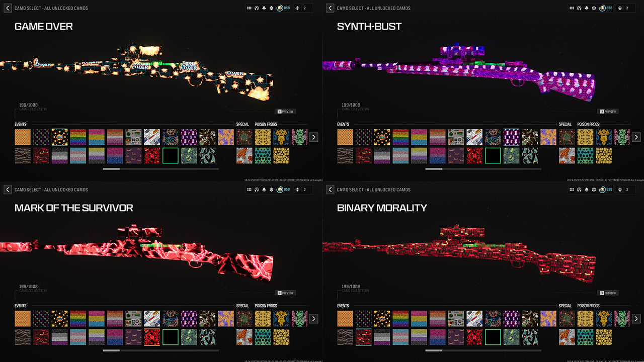This screenshot has height=362, width=644.
Task: Choose the teal poison frog camo in Synth-Bust panel
Action: point(585,155)
